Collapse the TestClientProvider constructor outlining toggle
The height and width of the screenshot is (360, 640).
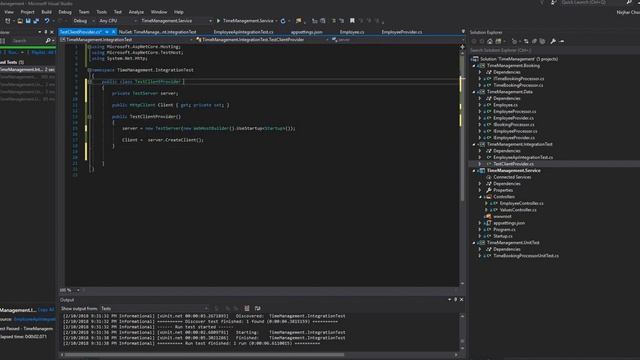point(89,117)
